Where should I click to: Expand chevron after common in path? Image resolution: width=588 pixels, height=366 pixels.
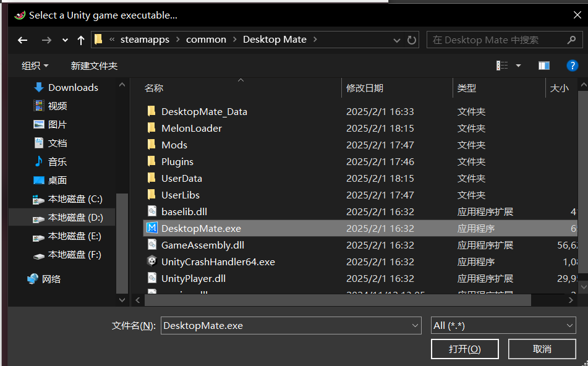[x=235, y=40]
